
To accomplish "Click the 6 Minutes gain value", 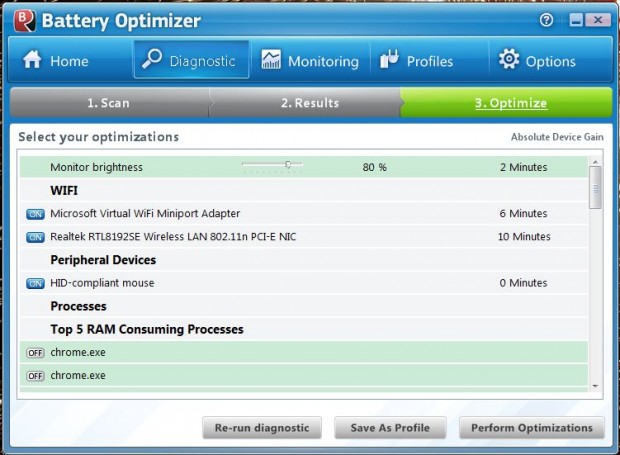I will (524, 213).
